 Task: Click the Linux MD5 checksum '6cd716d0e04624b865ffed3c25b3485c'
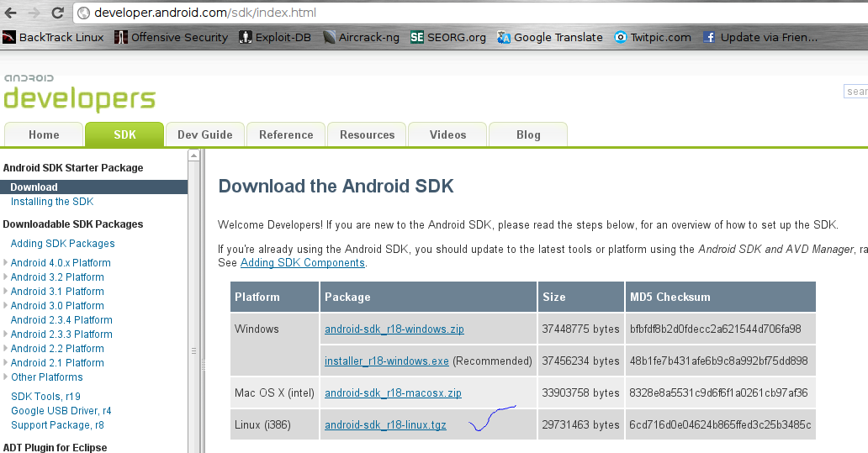(x=720, y=424)
